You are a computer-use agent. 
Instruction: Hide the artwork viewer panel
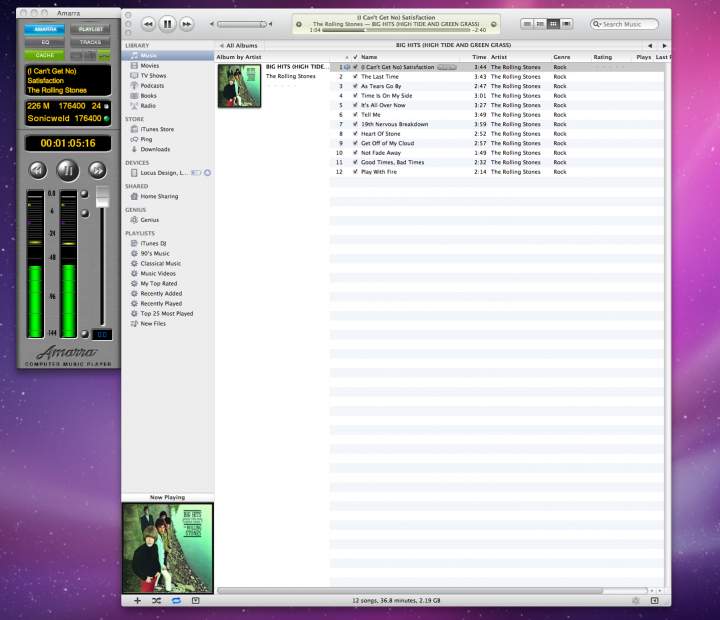[x=196, y=601]
